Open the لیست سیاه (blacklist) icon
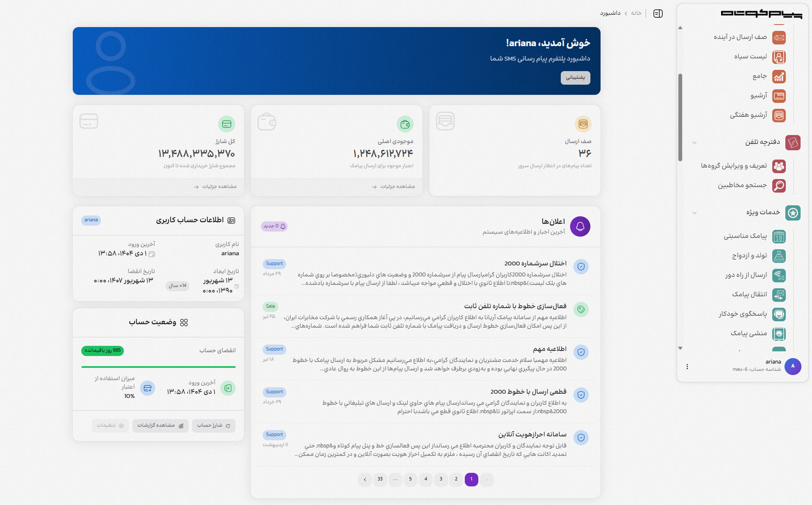This screenshot has width=812, height=505. 779,57
